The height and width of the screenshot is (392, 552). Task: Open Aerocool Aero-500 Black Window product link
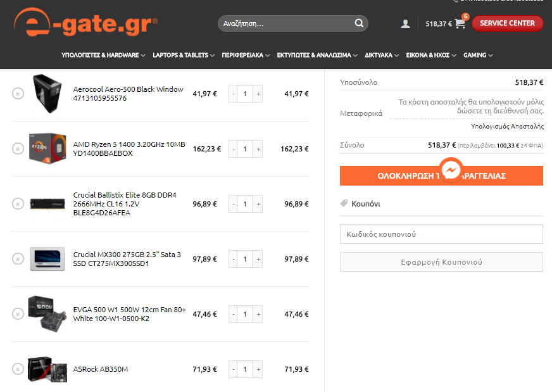click(128, 94)
